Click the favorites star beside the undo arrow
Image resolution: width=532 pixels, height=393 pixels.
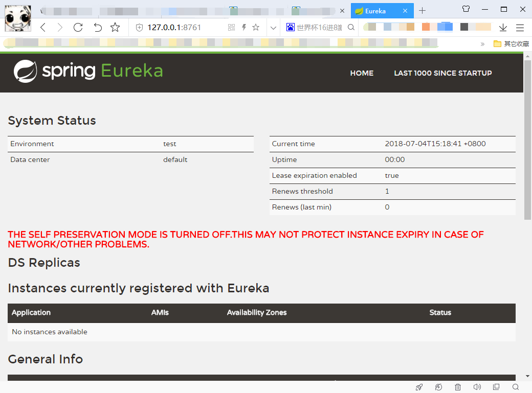click(115, 27)
